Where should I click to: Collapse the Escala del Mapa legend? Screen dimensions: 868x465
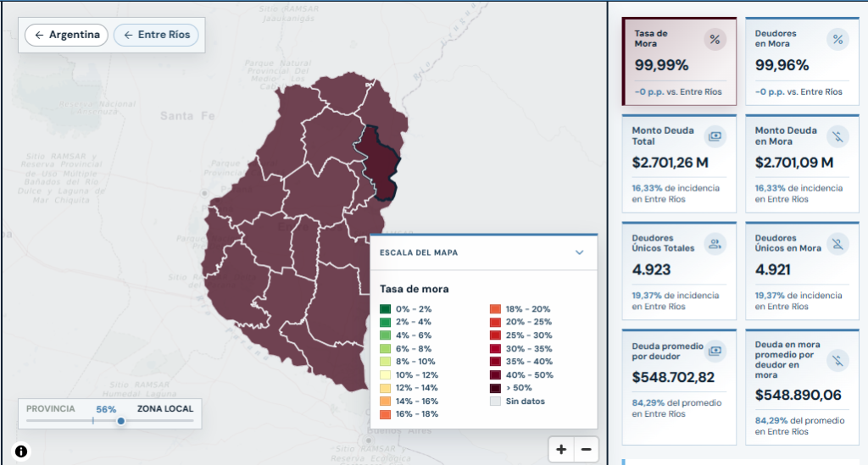[x=580, y=252]
